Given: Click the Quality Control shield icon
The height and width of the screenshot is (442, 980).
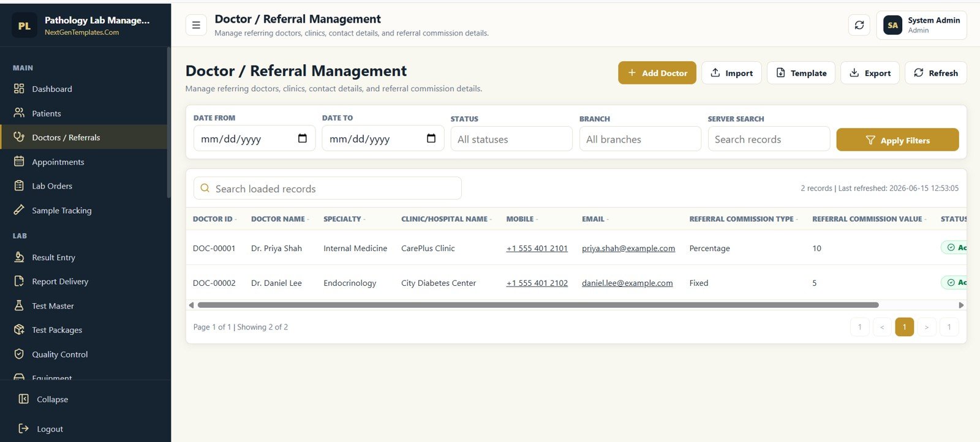Looking at the screenshot, I should point(19,354).
